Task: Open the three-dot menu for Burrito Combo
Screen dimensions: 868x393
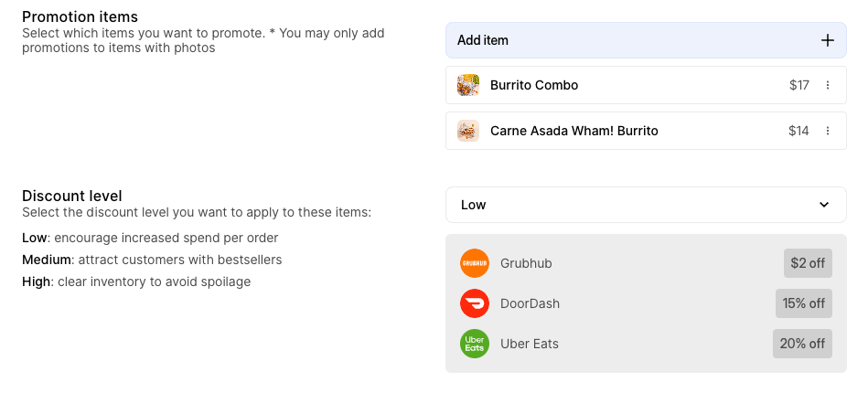Action: click(828, 85)
